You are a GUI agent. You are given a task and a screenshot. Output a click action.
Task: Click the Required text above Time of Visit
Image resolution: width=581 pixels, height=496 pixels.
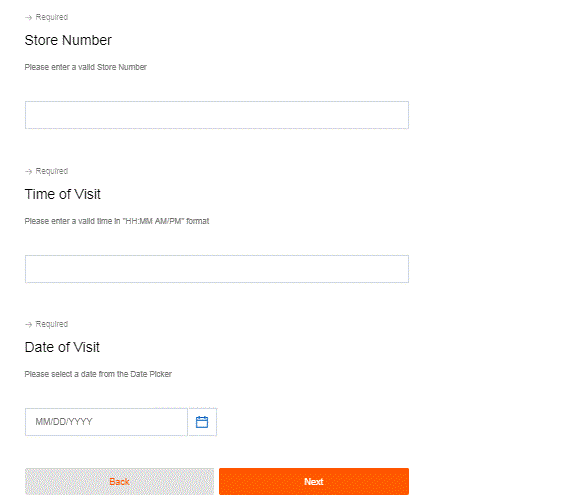(52, 171)
